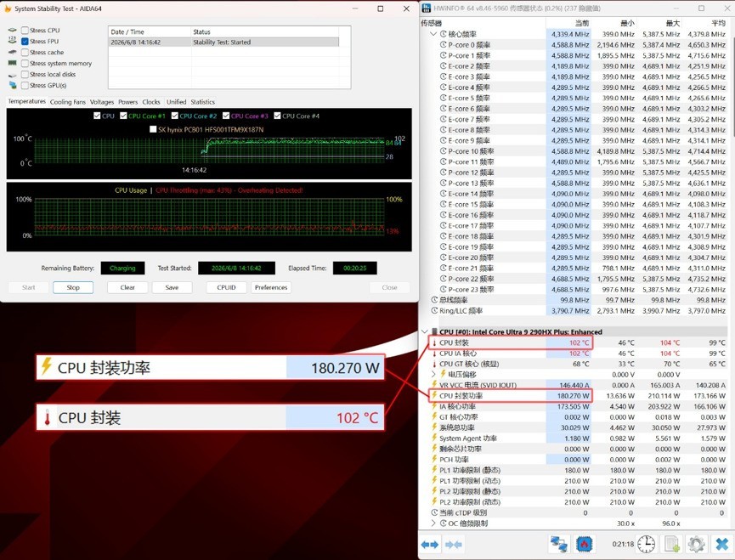The height and width of the screenshot is (560, 735).
Task: Click the lightning icon of PCH 功率 row
Action: [x=434, y=459]
